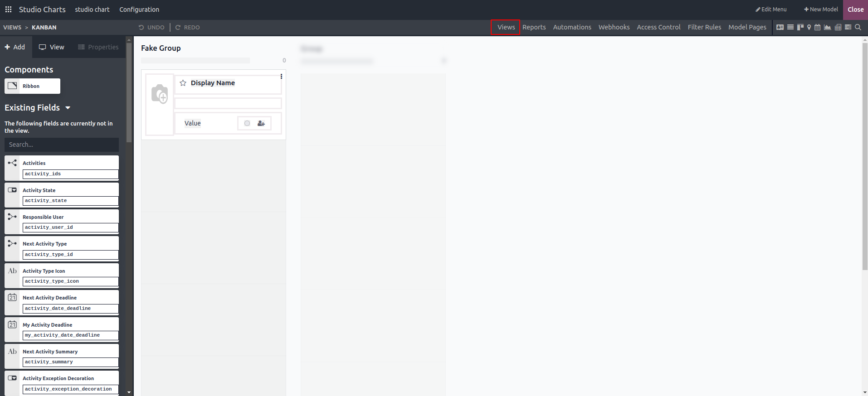Click the Activity State selection icon
The height and width of the screenshot is (396, 868).
(x=12, y=190)
